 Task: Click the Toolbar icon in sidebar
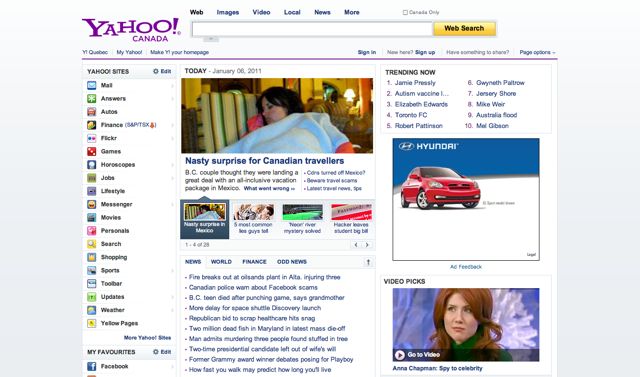pos(91,284)
